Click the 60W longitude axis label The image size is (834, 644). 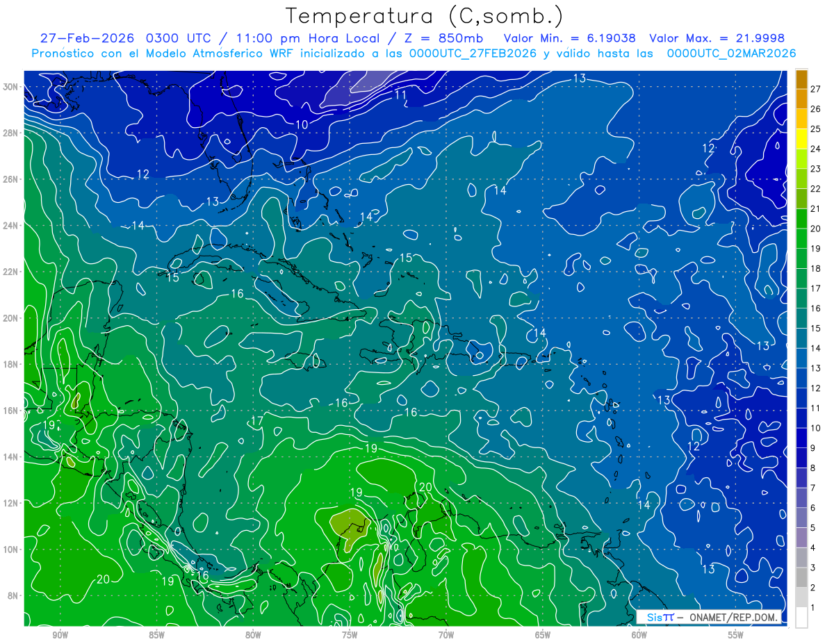click(639, 635)
